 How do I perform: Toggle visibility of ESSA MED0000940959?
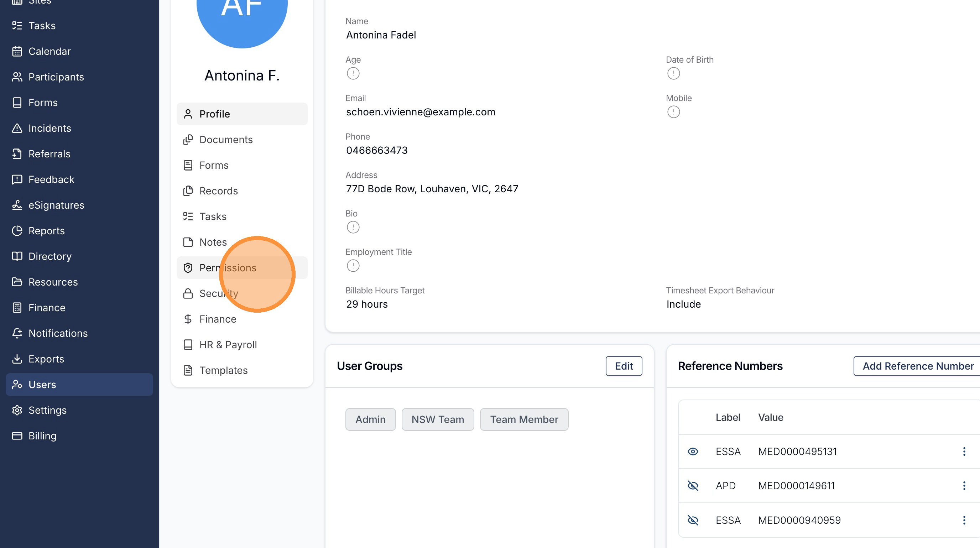(x=693, y=520)
